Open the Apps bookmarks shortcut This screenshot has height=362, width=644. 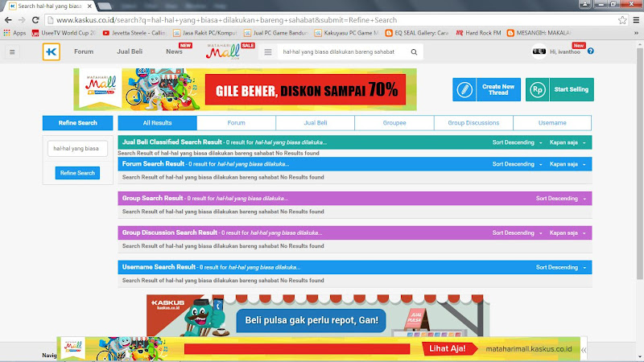tap(14, 33)
